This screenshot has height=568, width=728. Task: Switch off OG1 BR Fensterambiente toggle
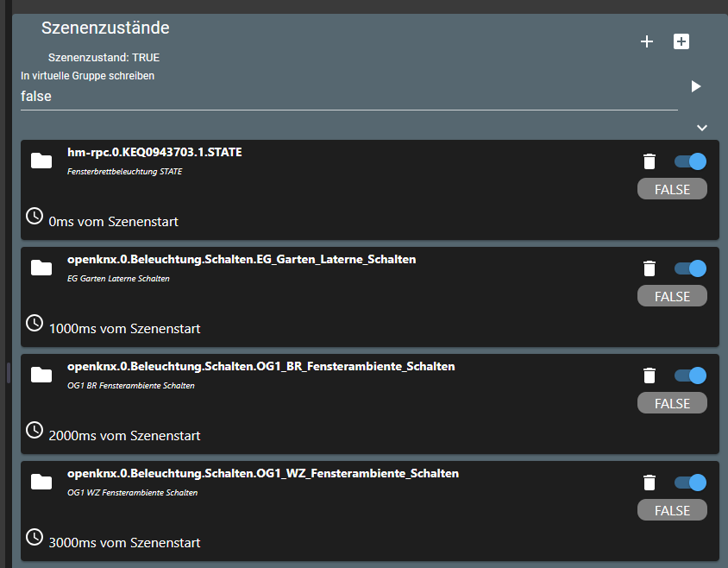tap(690, 376)
